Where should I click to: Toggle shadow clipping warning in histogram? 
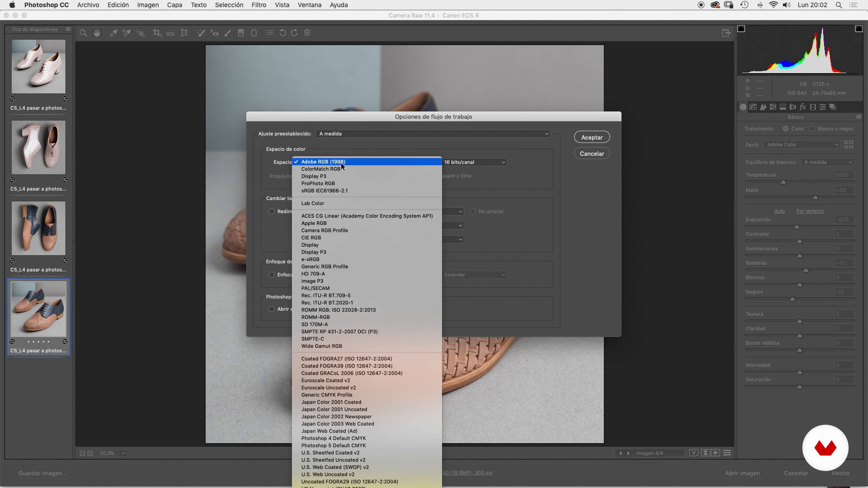point(741,29)
